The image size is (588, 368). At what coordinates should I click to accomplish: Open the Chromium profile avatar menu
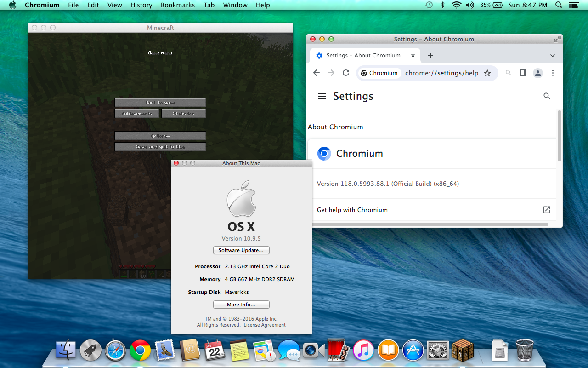[538, 73]
